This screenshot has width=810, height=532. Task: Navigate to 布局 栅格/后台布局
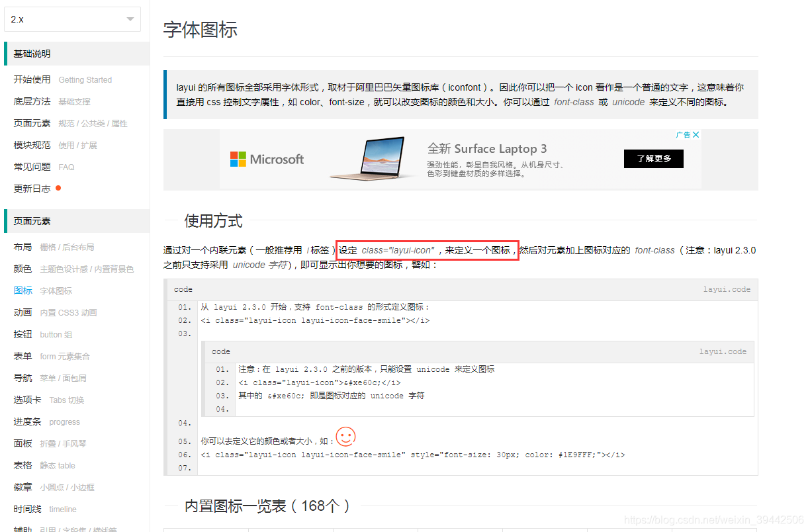[x=46, y=247]
